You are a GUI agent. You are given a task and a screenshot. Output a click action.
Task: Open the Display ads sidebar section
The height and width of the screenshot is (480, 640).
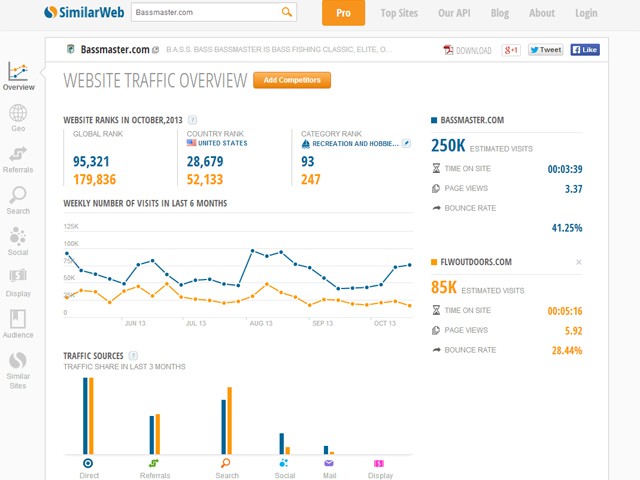(18, 282)
